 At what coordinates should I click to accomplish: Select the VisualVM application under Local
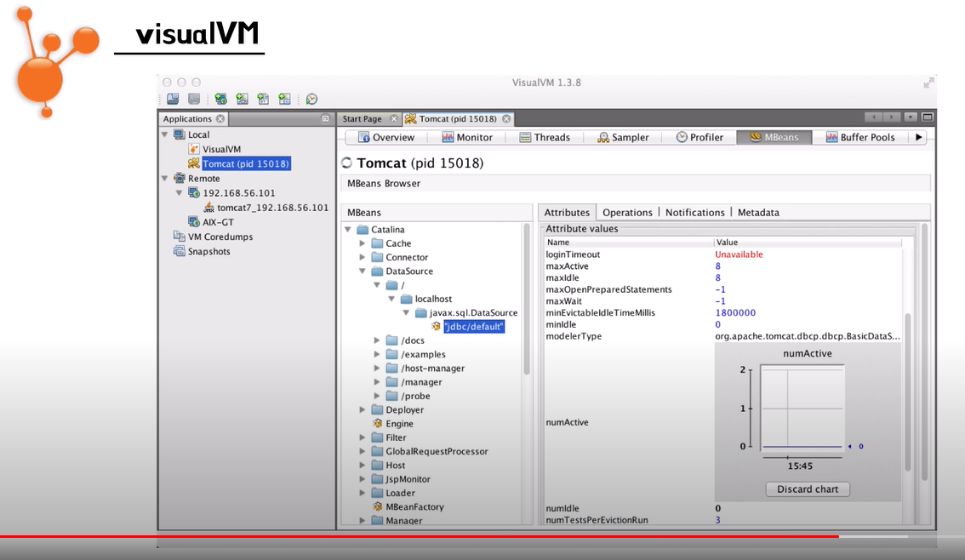click(x=221, y=149)
